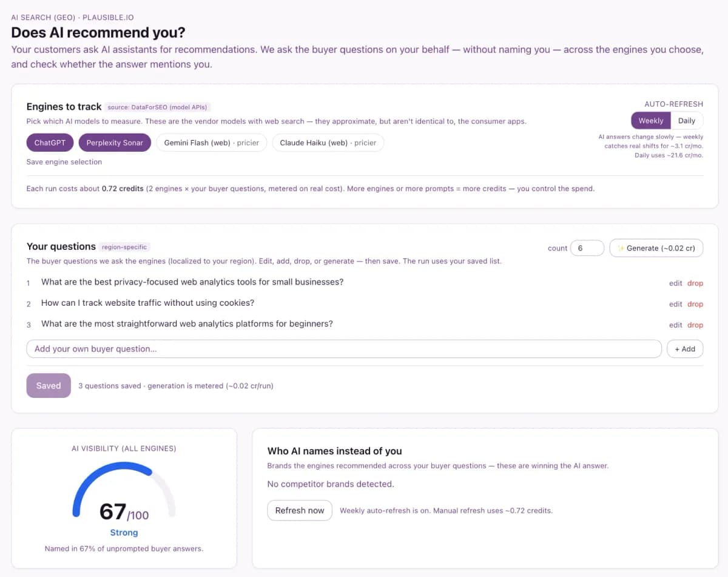Edit the privacy-focused analytics question
This screenshot has width=728, height=577.
pyautogui.click(x=676, y=283)
